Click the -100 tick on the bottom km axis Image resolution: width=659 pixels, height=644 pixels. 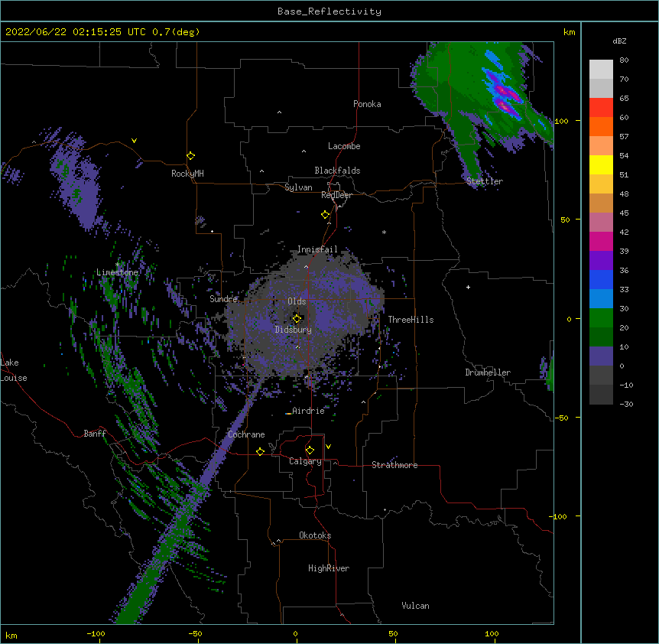coord(96,634)
